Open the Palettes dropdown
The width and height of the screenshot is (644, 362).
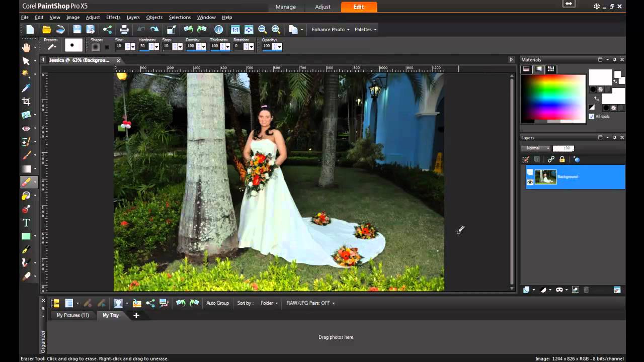coord(365,30)
